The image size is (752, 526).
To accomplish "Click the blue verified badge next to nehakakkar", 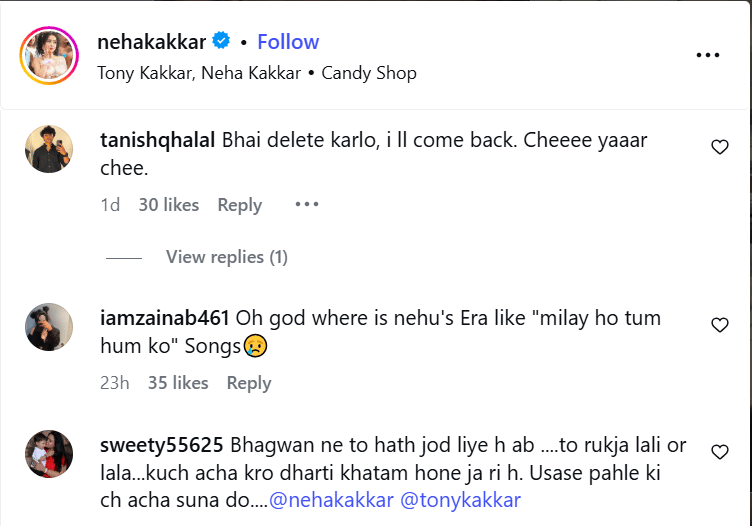I will click(x=222, y=42).
